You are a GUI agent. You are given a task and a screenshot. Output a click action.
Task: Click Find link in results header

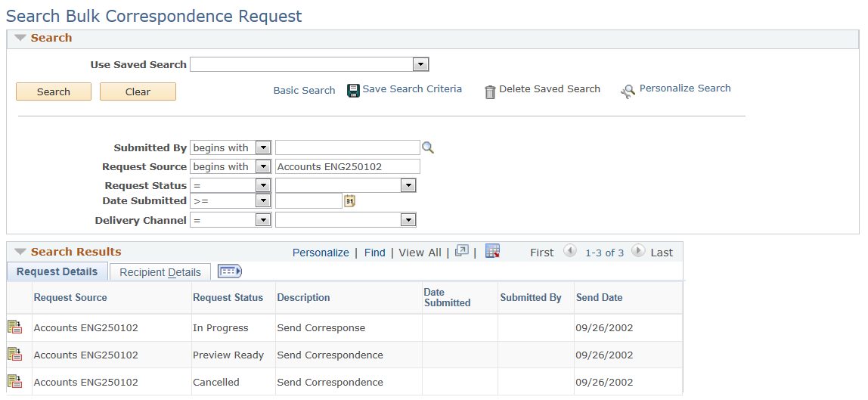coord(375,253)
